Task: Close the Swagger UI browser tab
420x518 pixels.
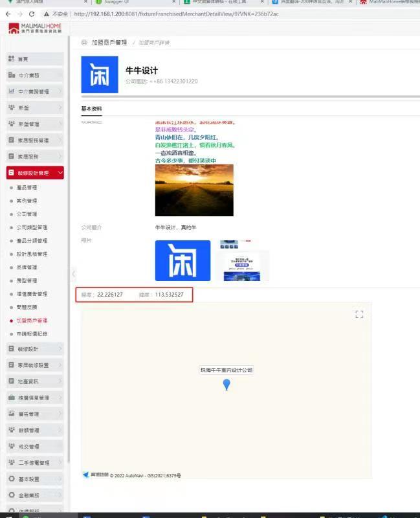Action: [x=173, y=2]
